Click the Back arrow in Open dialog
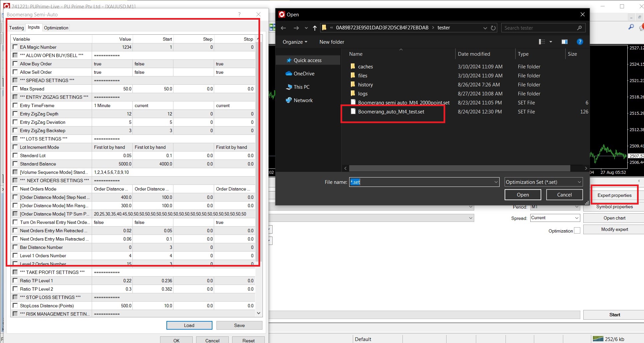Screen dimensions: 644x343 coord(283,28)
